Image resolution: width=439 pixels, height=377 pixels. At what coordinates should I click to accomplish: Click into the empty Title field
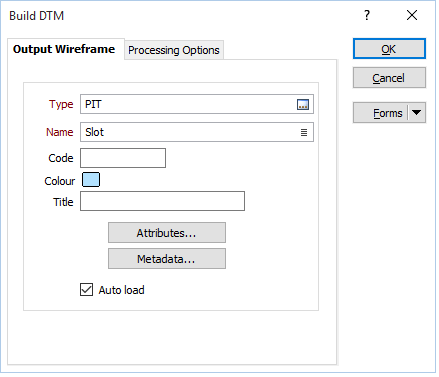pos(162,201)
